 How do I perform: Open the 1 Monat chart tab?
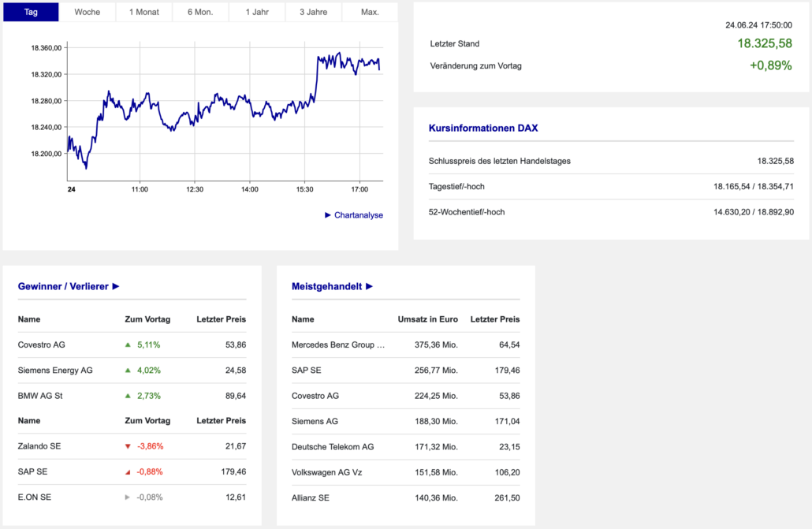click(x=144, y=12)
